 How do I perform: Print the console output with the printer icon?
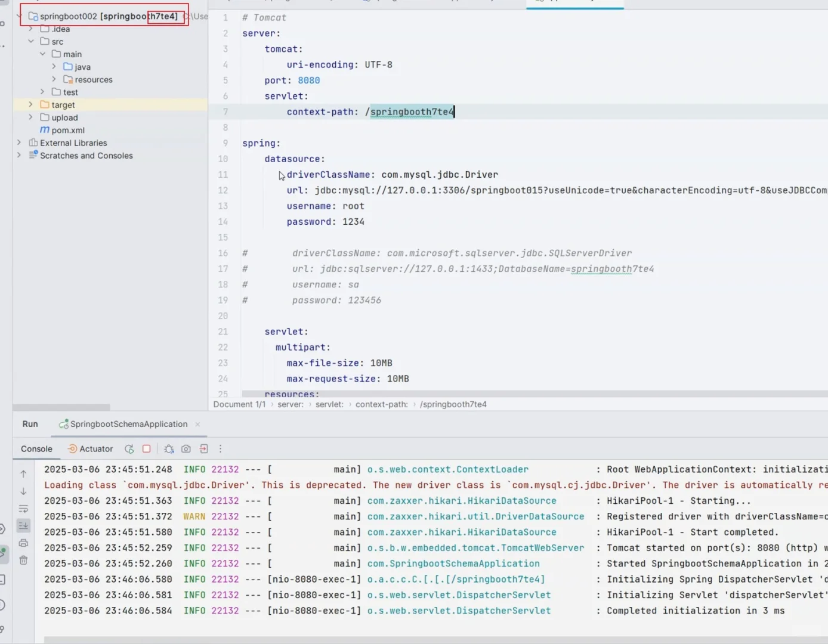tap(23, 543)
